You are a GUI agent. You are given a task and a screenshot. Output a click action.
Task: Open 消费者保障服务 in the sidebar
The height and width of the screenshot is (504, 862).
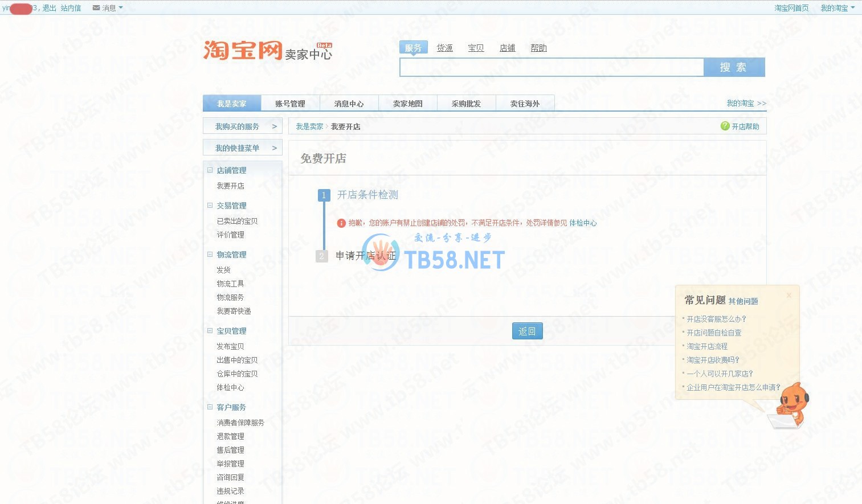tap(240, 423)
